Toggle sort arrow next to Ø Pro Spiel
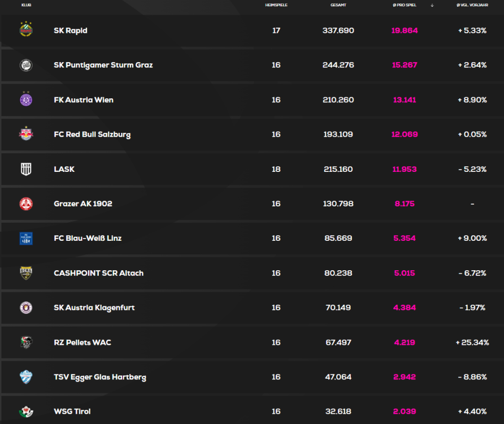Viewport: 504px width, 424px height. pos(432,5)
